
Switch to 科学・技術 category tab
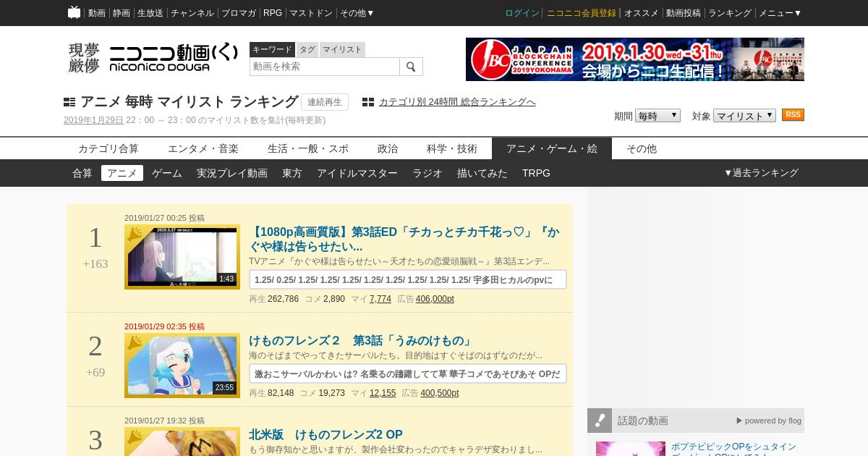tap(452, 148)
